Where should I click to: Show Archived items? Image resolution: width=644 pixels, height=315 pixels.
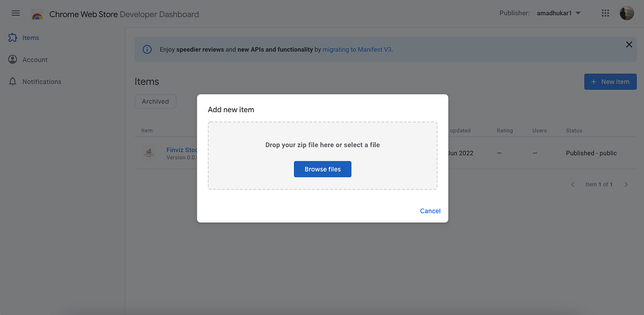155,102
